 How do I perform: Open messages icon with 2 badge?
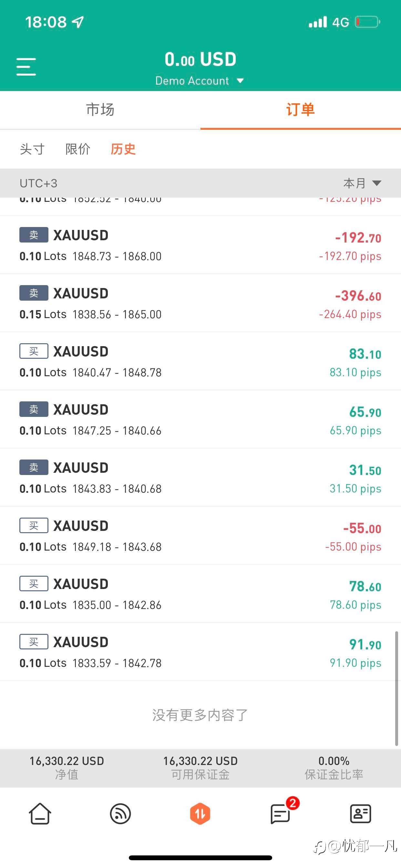click(x=281, y=814)
